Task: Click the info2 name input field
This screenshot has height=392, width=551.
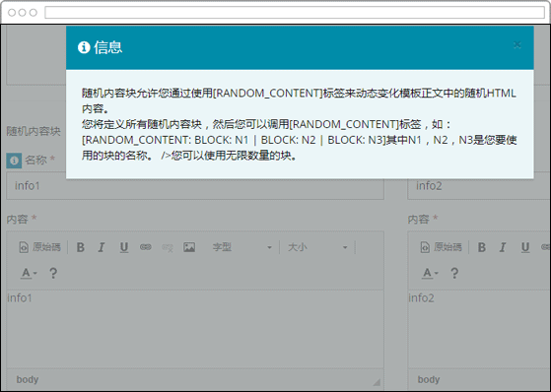Action: 479,186
